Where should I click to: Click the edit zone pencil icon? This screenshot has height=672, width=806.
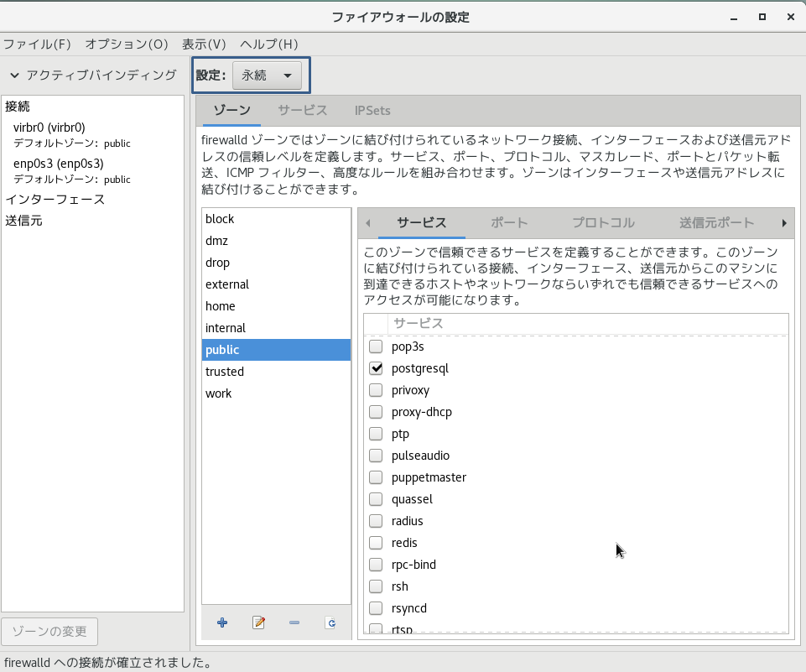[258, 623]
